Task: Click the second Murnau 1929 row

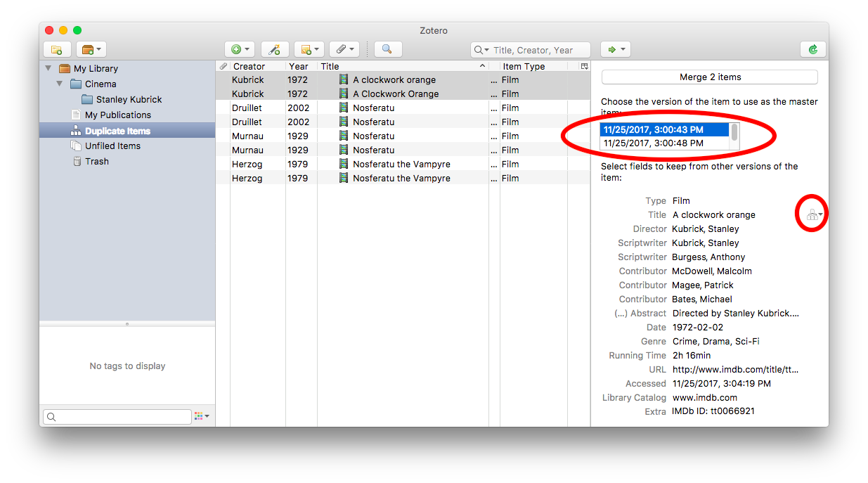Action: click(403, 150)
